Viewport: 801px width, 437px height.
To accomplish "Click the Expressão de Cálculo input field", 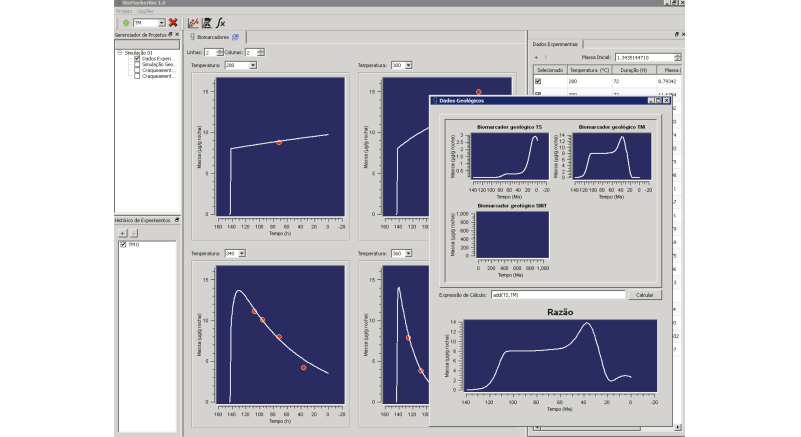I will (558, 295).
